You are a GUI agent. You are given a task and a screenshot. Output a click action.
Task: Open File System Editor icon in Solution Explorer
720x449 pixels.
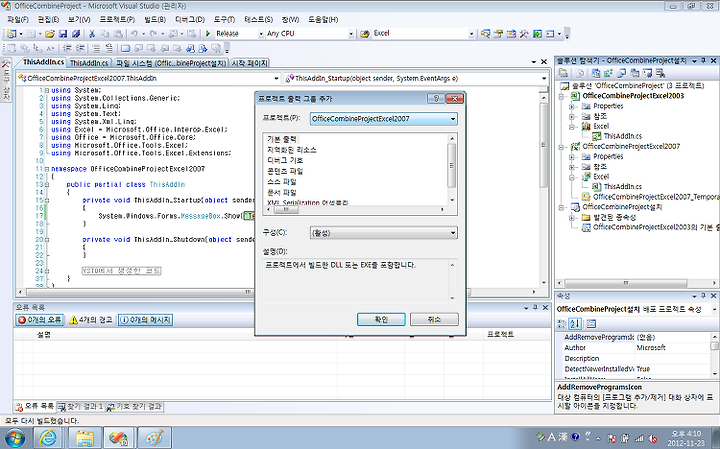point(596,73)
